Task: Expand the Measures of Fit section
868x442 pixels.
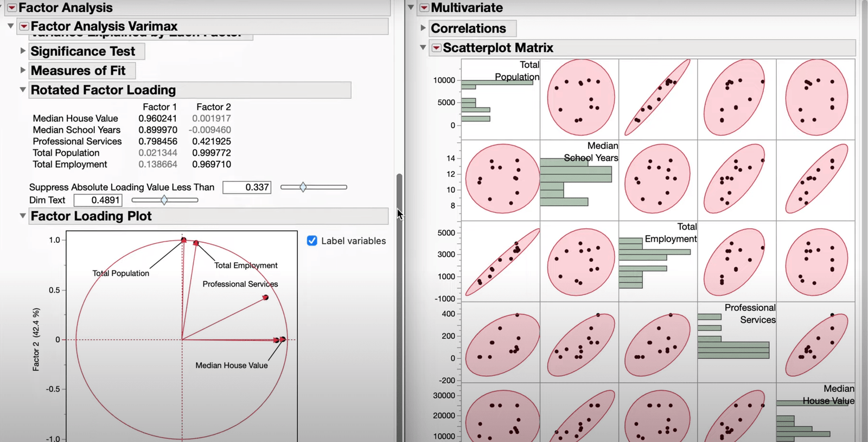Action: [23, 70]
